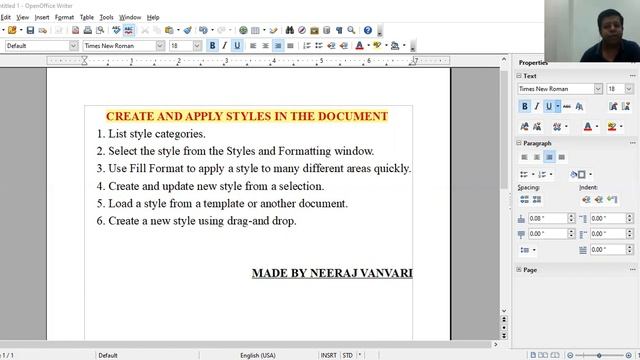Open the Table menu
640x360 pixels.
87,17
